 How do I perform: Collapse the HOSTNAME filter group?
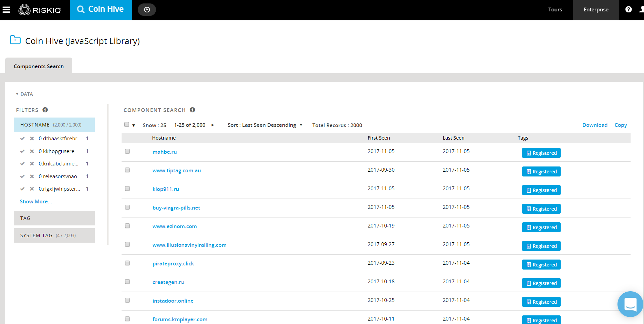click(x=54, y=125)
